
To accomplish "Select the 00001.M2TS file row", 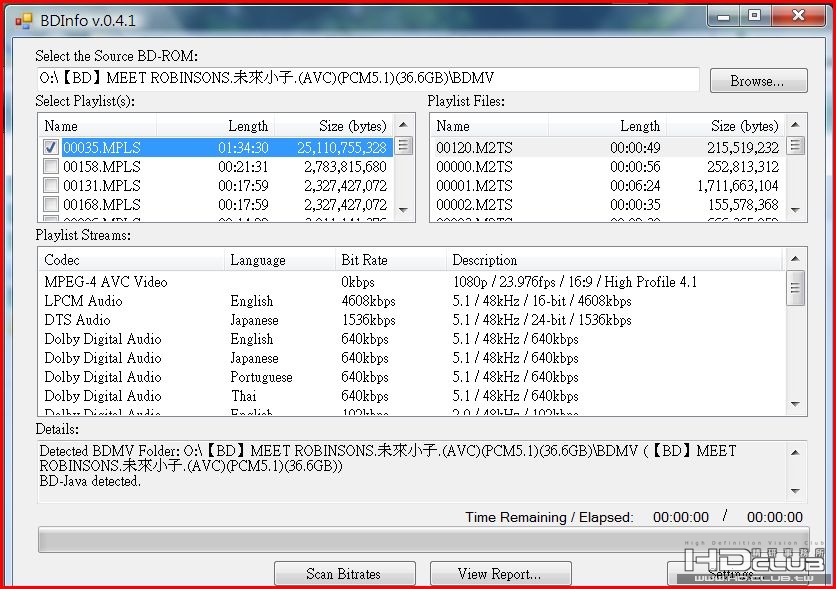I will (608, 185).
